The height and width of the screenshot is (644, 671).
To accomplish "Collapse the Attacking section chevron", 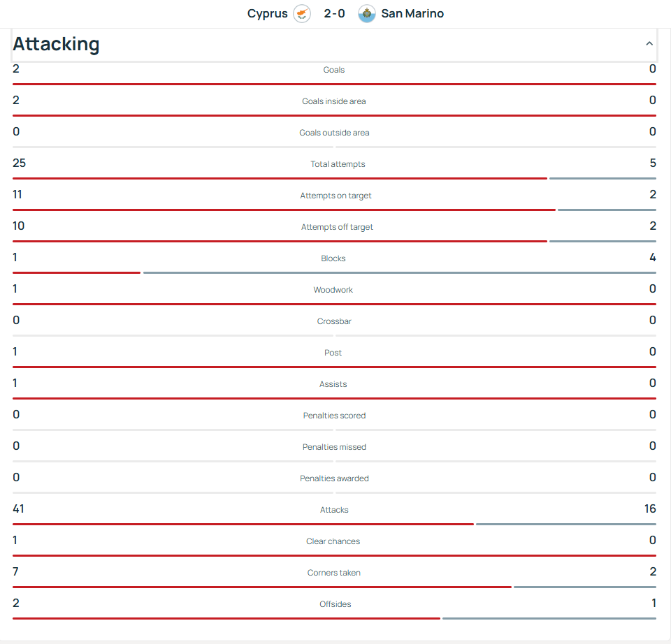I will point(649,44).
